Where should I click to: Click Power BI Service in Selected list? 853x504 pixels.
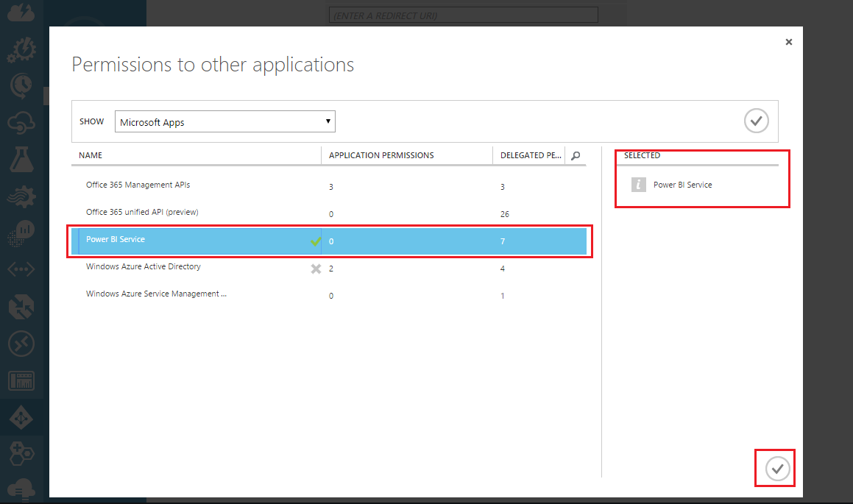(682, 185)
